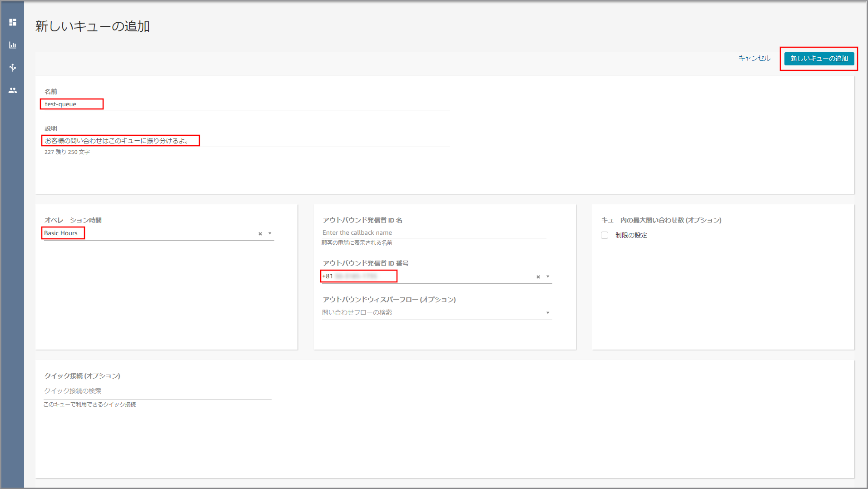The height and width of the screenshot is (489, 868).
Task: Select the Basic Hours value
Action: pos(61,233)
